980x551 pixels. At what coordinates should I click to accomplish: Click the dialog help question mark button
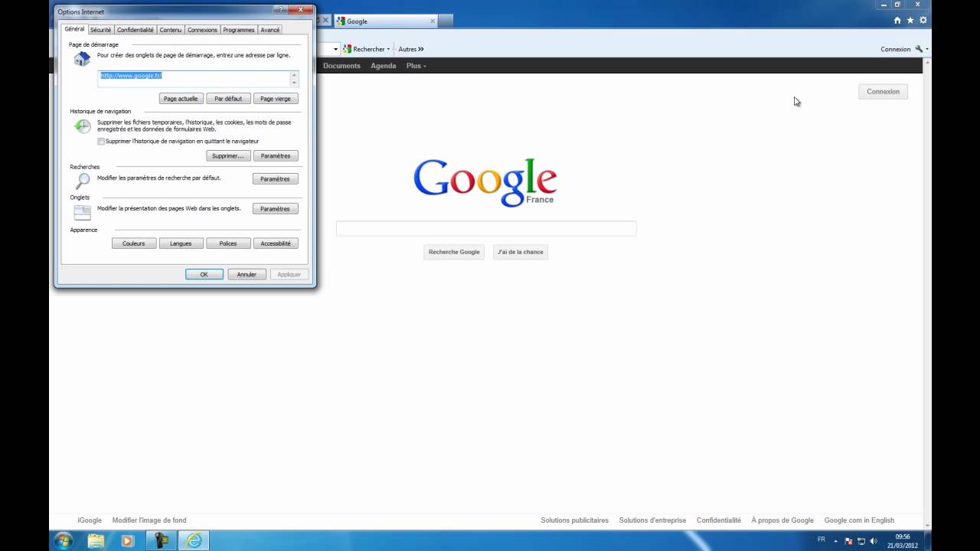click(x=282, y=10)
